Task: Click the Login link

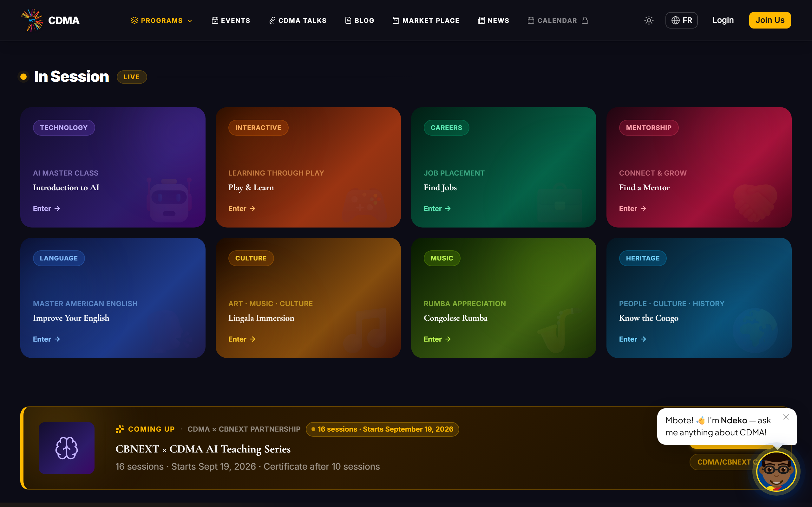Action: click(x=723, y=20)
